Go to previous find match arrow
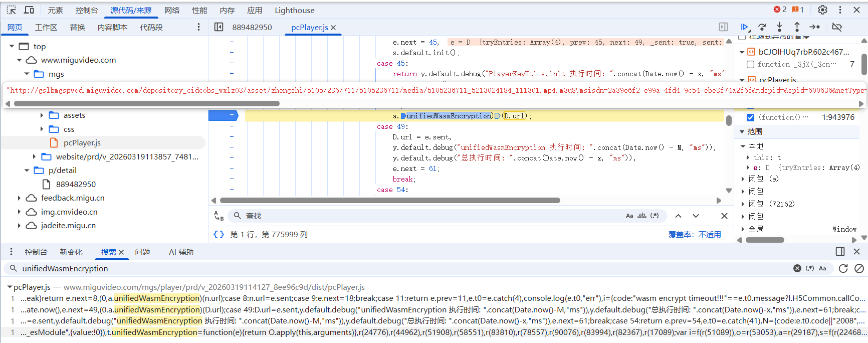868x343 pixels. point(678,216)
